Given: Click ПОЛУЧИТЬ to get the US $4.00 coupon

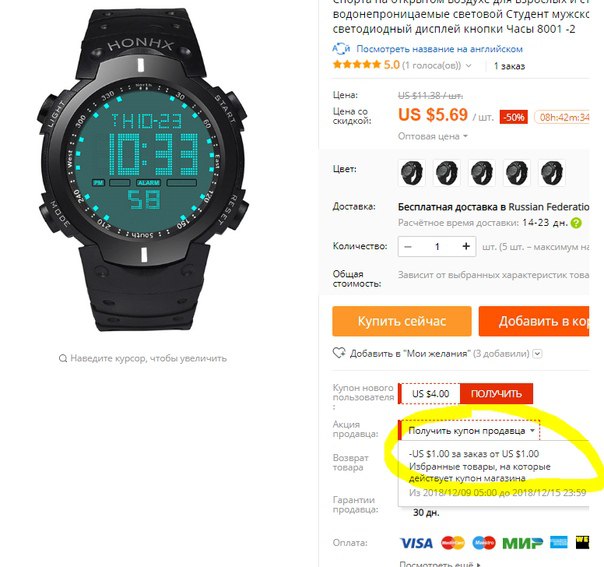Looking at the screenshot, I should tap(496, 394).
